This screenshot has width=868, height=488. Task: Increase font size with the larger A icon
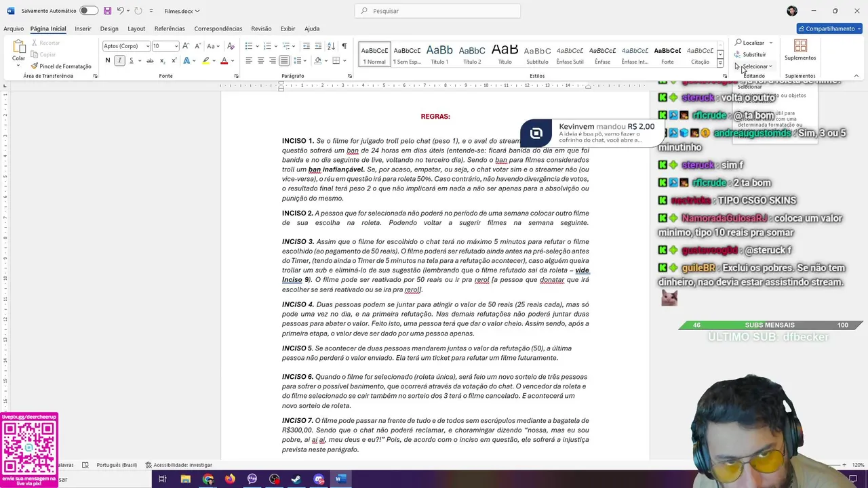pyautogui.click(x=186, y=46)
